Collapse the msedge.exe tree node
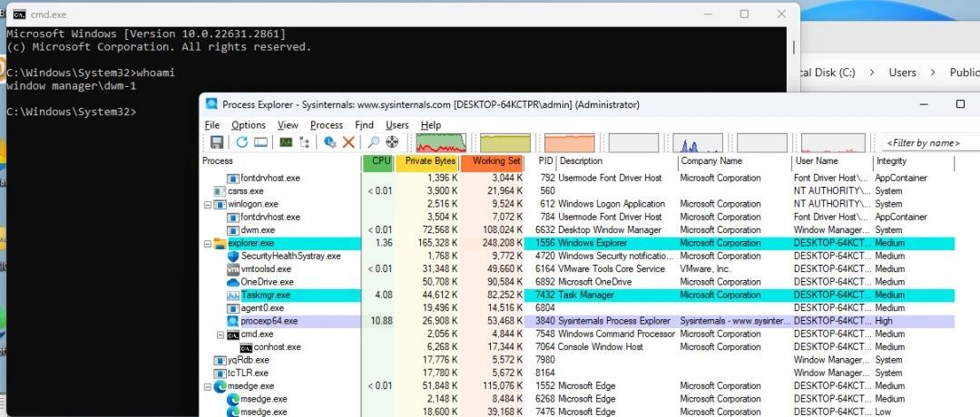 point(208,386)
